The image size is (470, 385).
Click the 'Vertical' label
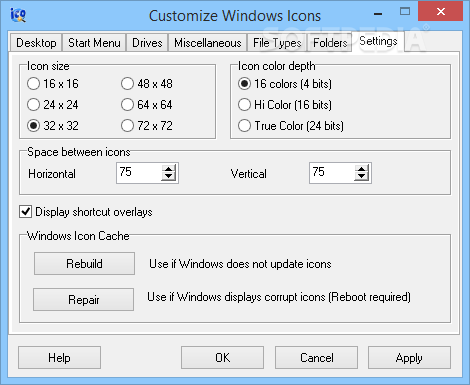(249, 174)
